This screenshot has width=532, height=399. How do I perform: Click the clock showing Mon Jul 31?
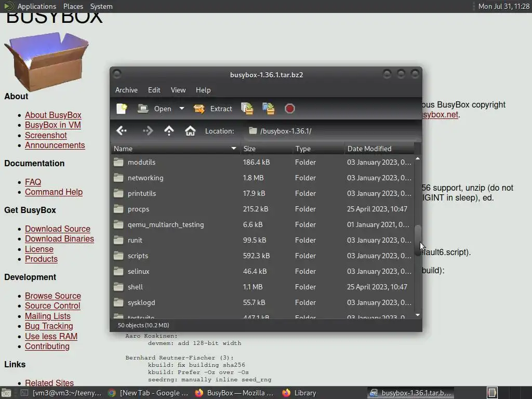point(503,6)
